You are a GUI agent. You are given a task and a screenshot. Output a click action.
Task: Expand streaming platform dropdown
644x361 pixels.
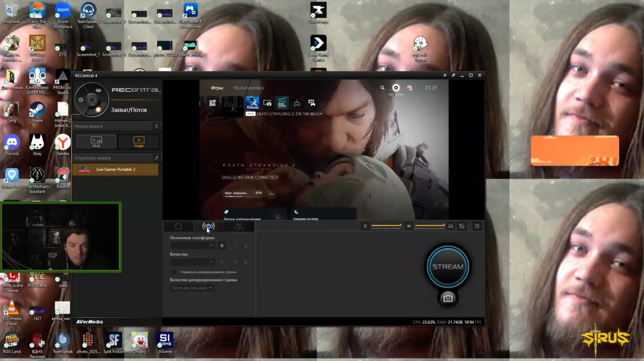pos(192,245)
